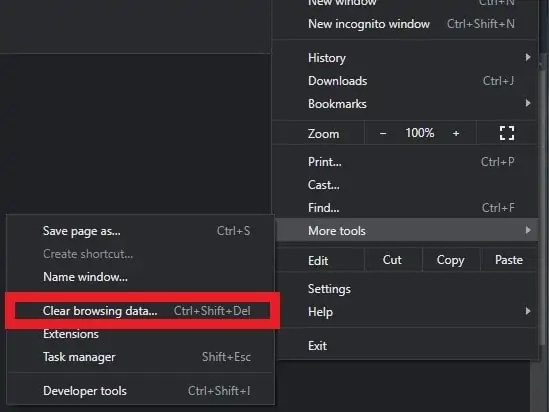Expand the Help submenu arrow
This screenshot has height=412, width=549.
[528, 311]
